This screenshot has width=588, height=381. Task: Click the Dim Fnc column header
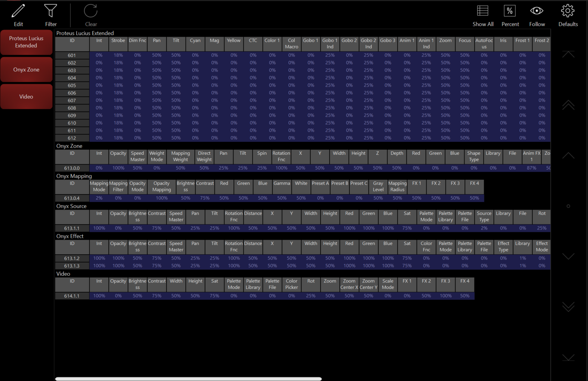138,44
